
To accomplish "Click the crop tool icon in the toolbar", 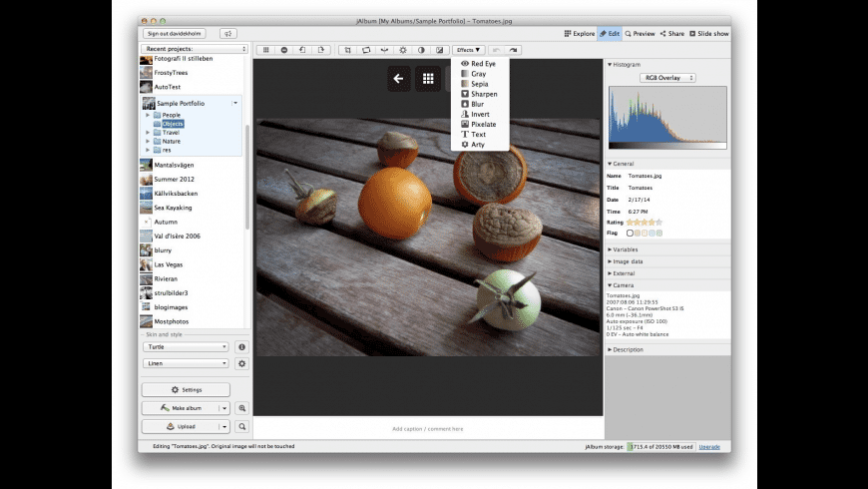I will coord(347,49).
